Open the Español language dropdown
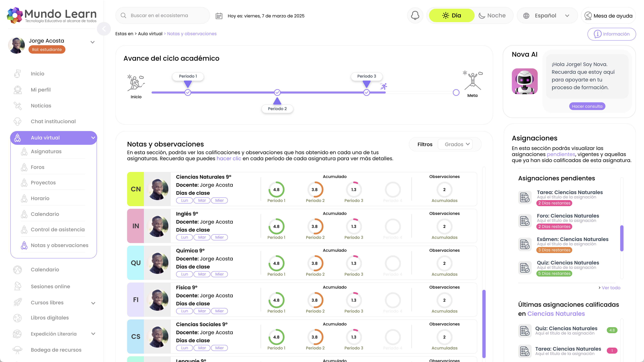644x362 pixels. click(x=547, y=15)
